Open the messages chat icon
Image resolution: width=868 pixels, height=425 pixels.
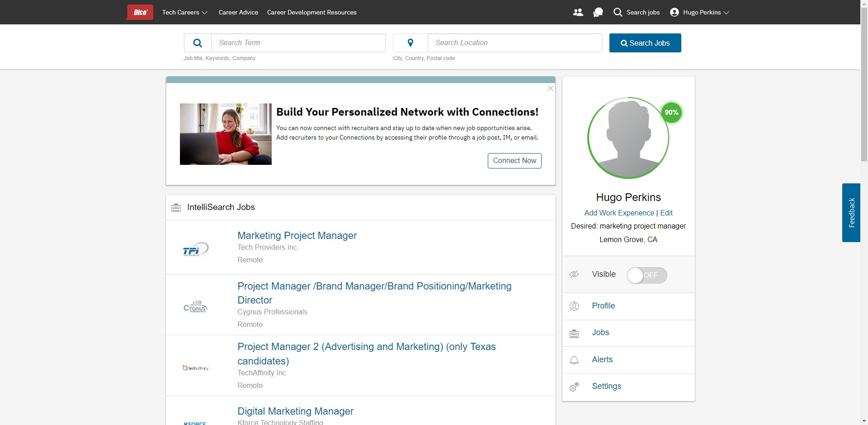(x=598, y=12)
